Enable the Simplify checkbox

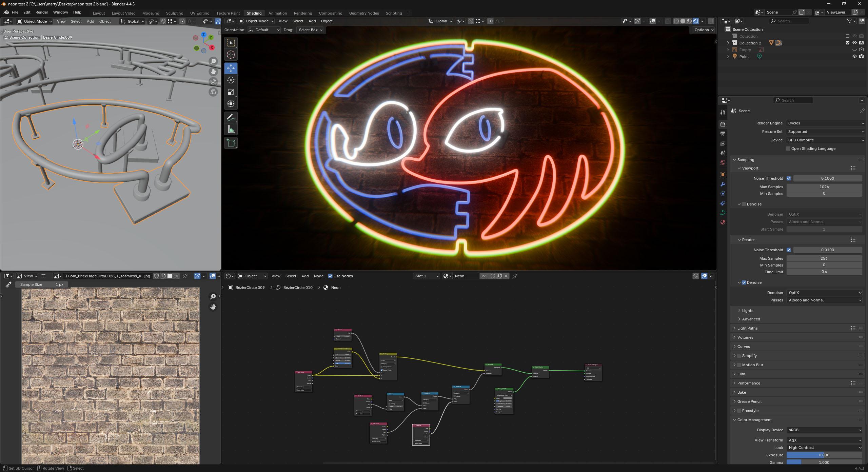coord(739,356)
